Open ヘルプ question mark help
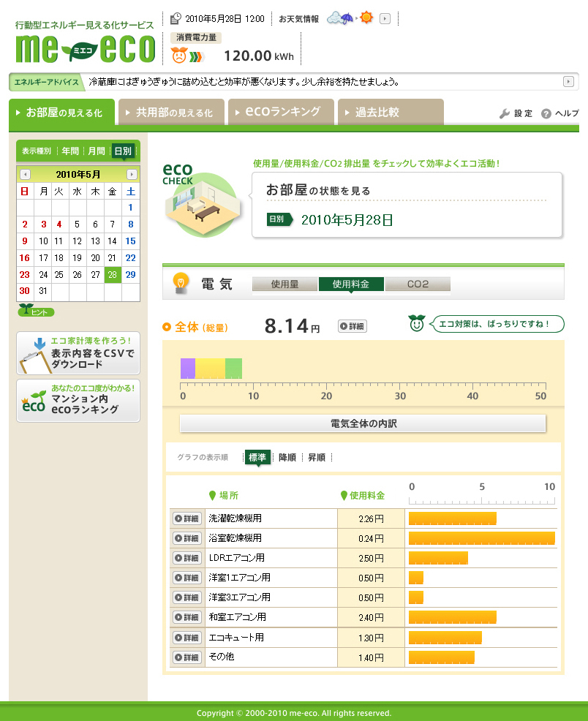Screen dimensions: 588x721 pyautogui.click(x=560, y=113)
